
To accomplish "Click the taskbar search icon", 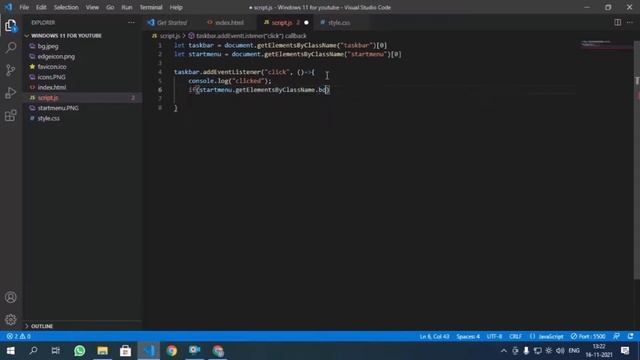I will coord(33,351).
